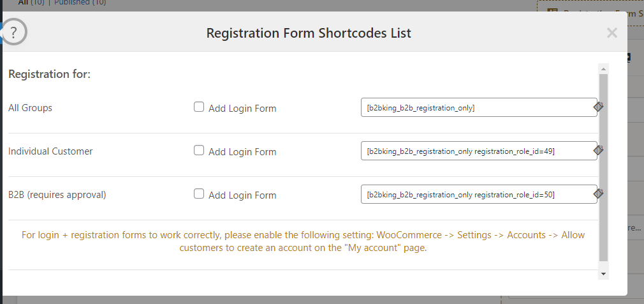644x304 pixels.
Task: Click the dialog's vertical scrollbar thumb
Action: tap(603, 168)
